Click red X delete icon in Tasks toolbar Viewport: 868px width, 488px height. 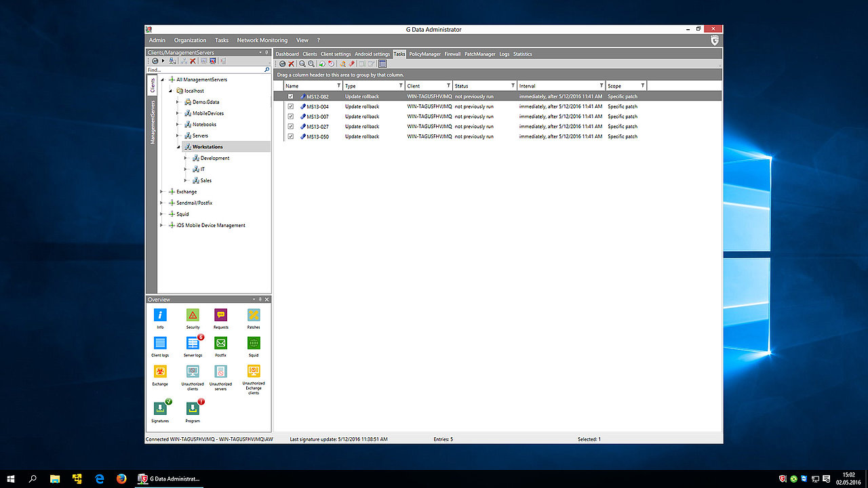tap(292, 64)
